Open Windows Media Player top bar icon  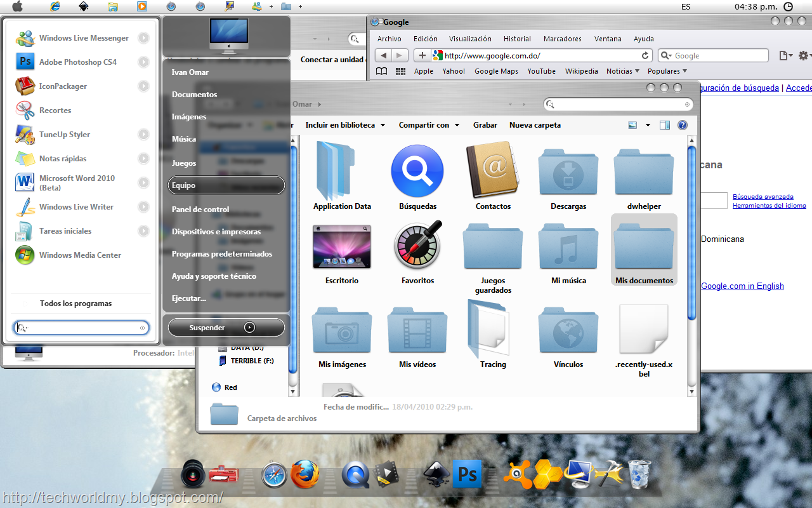point(142,6)
